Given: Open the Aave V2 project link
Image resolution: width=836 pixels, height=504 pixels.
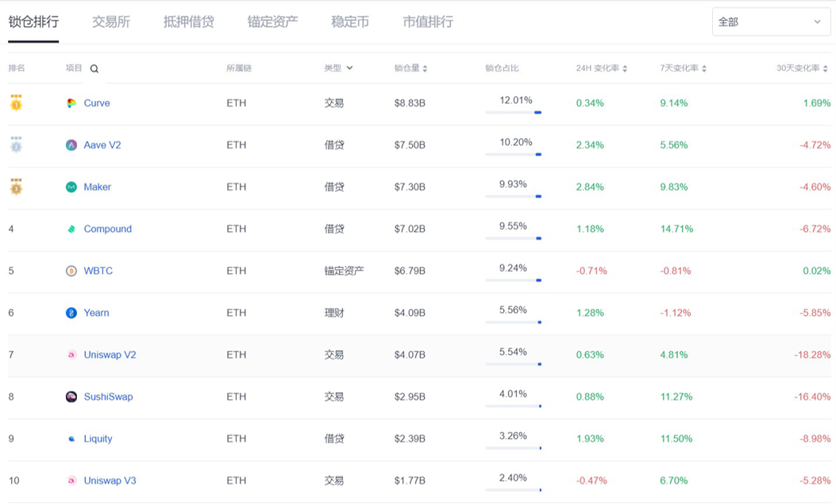Looking at the screenshot, I should tap(102, 145).
